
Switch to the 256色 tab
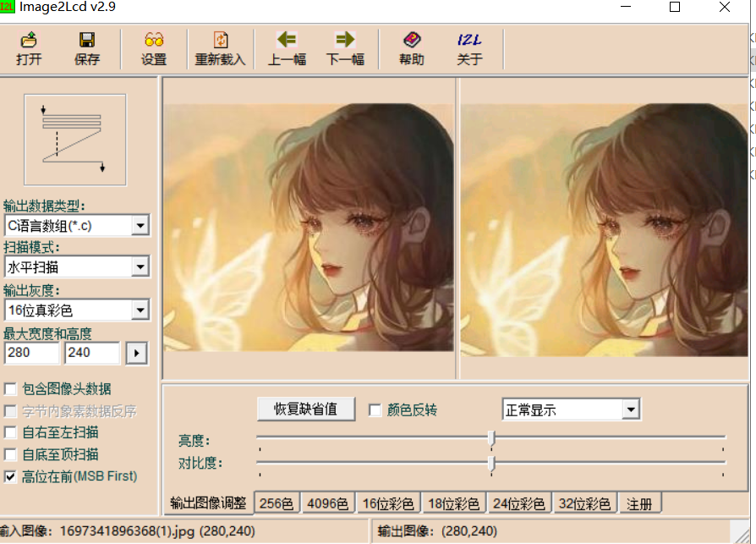tap(277, 504)
